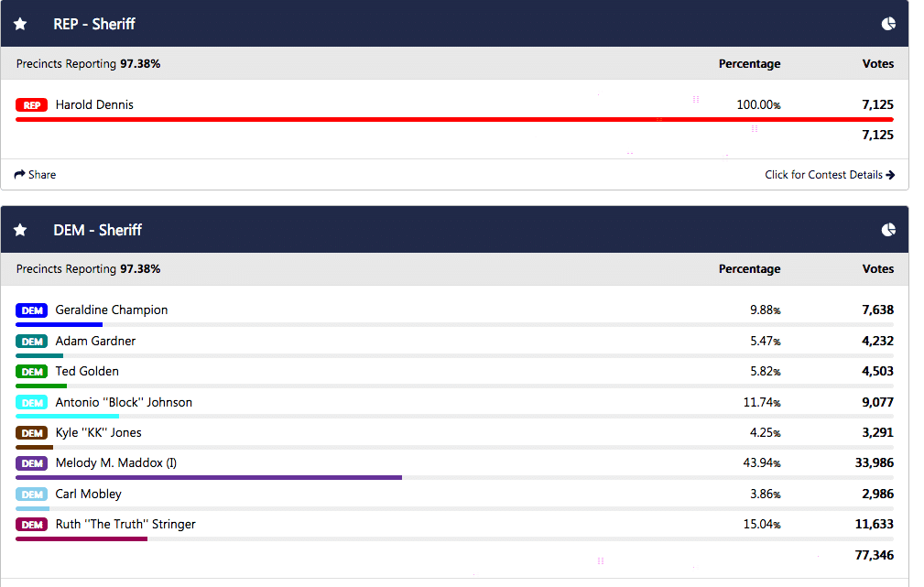Screen dimensions: 924x587
Task: Favorite the REP - Sheriff contest star
Action: click(x=20, y=24)
